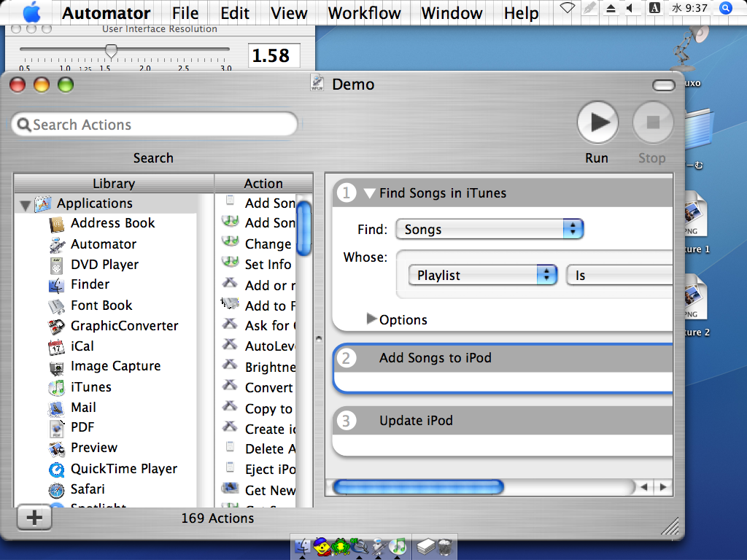
Task: Open the Window menu
Action: tap(452, 13)
